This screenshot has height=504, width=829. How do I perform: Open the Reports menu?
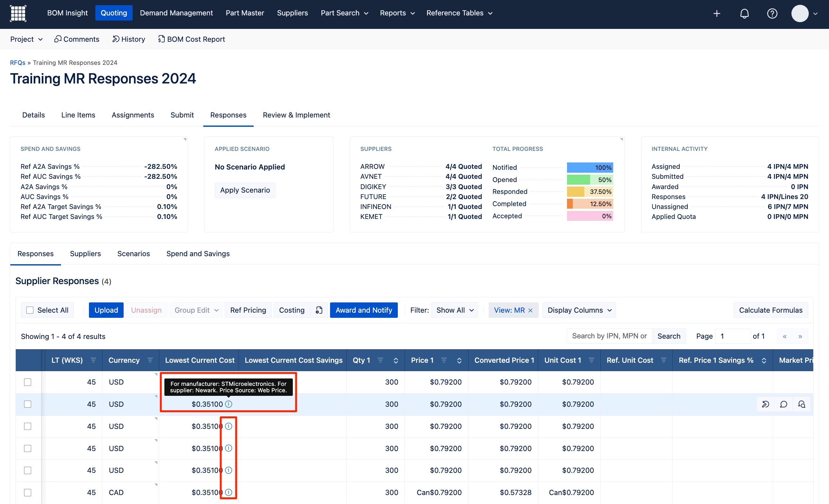(x=397, y=13)
